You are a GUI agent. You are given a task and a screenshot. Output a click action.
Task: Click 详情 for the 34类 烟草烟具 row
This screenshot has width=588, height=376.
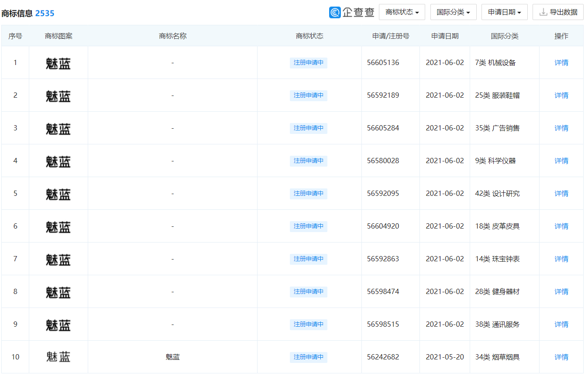561,357
